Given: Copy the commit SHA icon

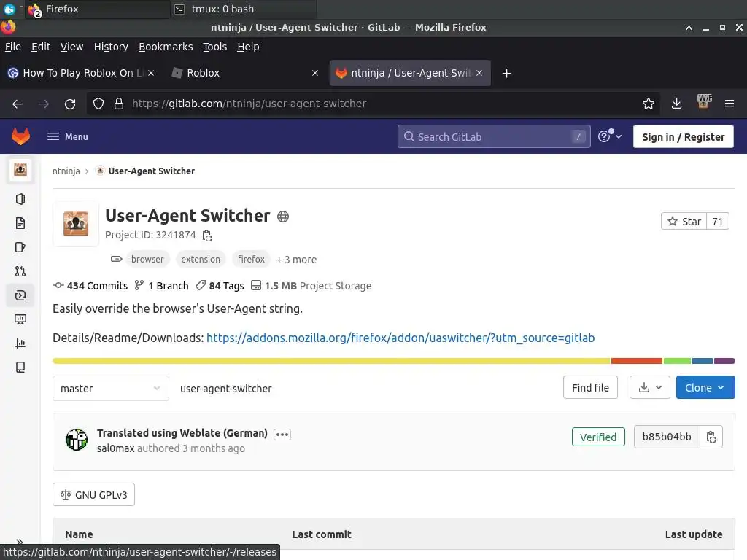Looking at the screenshot, I should pyautogui.click(x=711, y=437).
